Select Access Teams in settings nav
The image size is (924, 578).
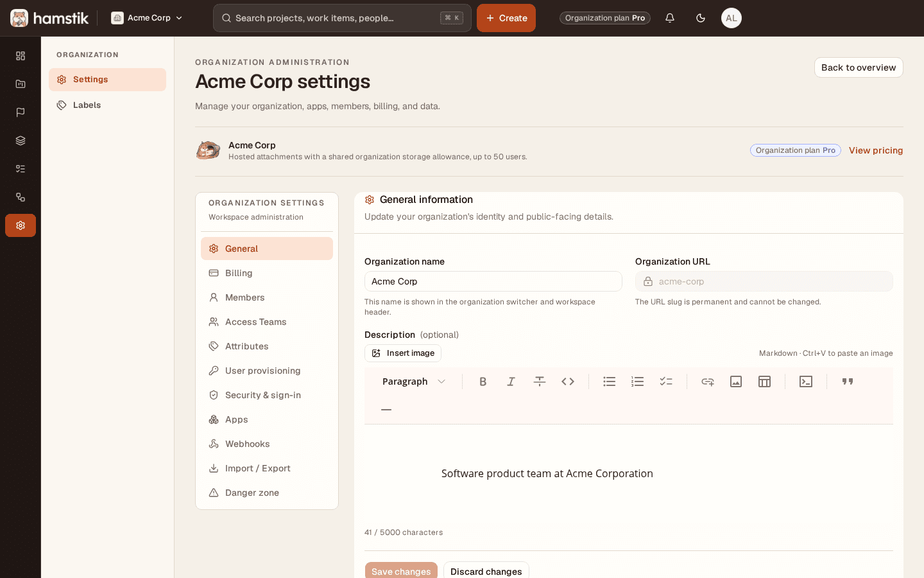coord(267,322)
